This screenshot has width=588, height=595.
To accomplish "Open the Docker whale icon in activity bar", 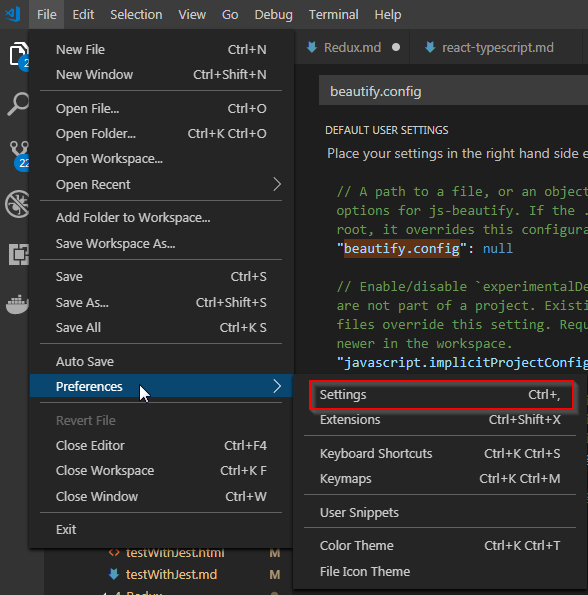I will click(17, 304).
